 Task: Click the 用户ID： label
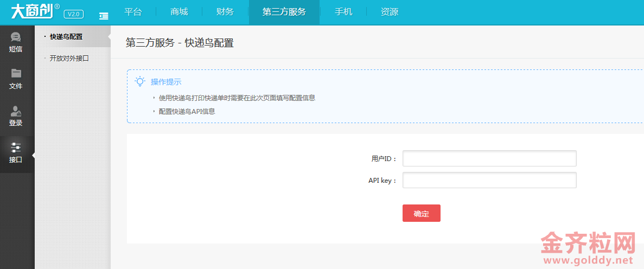click(x=384, y=159)
